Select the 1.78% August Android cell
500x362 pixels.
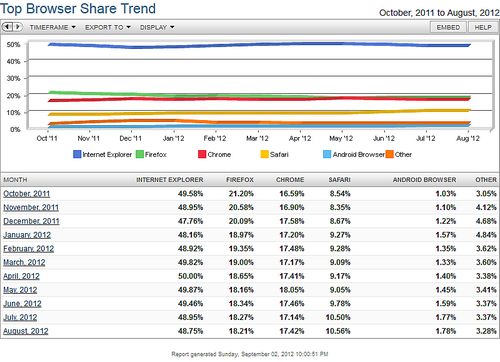click(446, 331)
